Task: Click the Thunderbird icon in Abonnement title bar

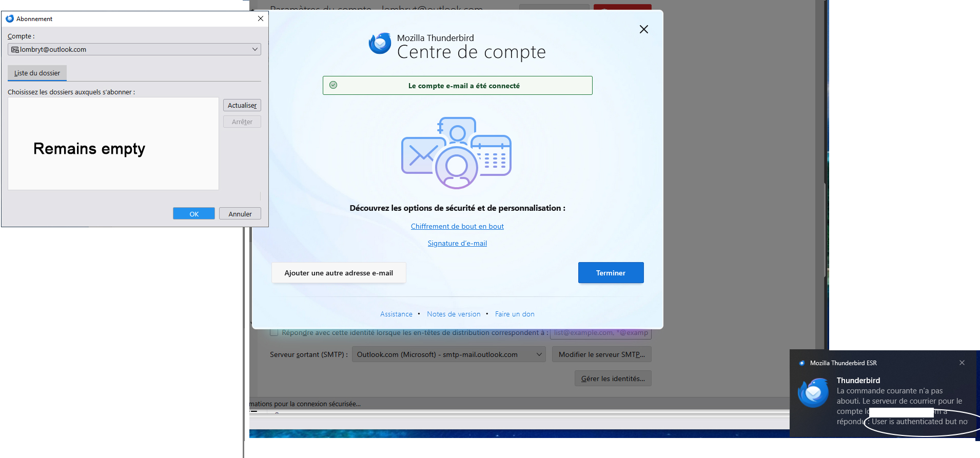Action: [x=10, y=18]
